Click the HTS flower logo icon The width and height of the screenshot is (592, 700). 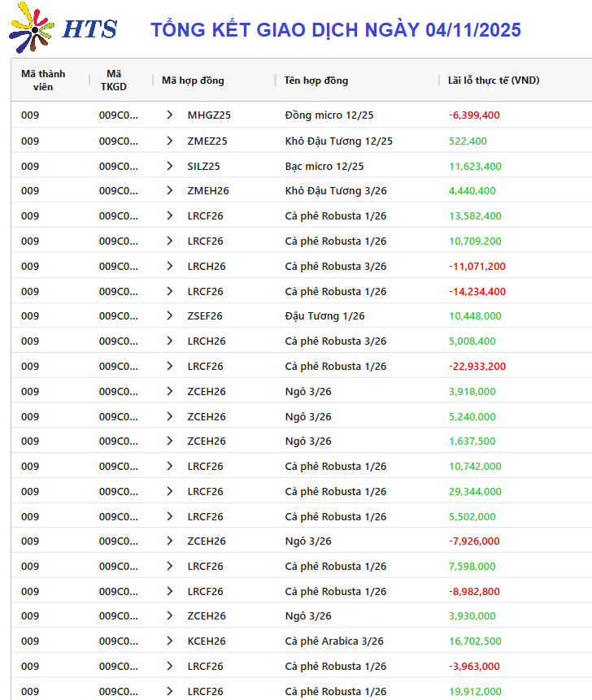point(32,28)
